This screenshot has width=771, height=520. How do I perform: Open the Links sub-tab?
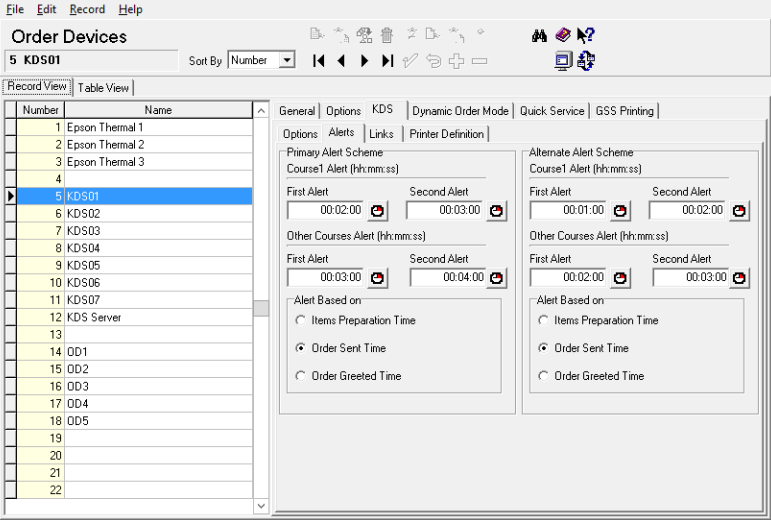[x=382, y=134]
